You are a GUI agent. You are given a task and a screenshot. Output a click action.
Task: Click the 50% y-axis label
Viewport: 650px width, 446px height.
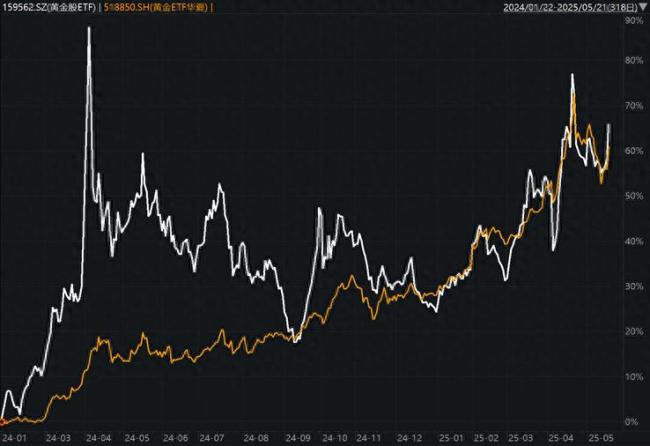point(634,196)
